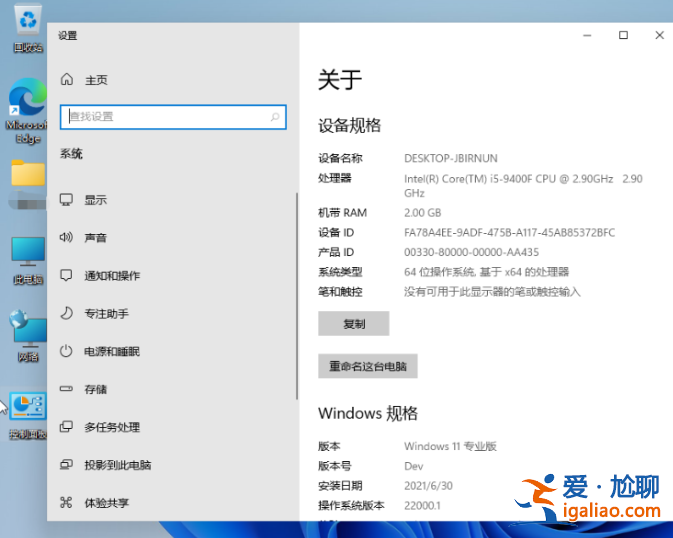Click the 设备规格 section heading
Viewport: 673px width, 538px height.
[x=349, y=125]
